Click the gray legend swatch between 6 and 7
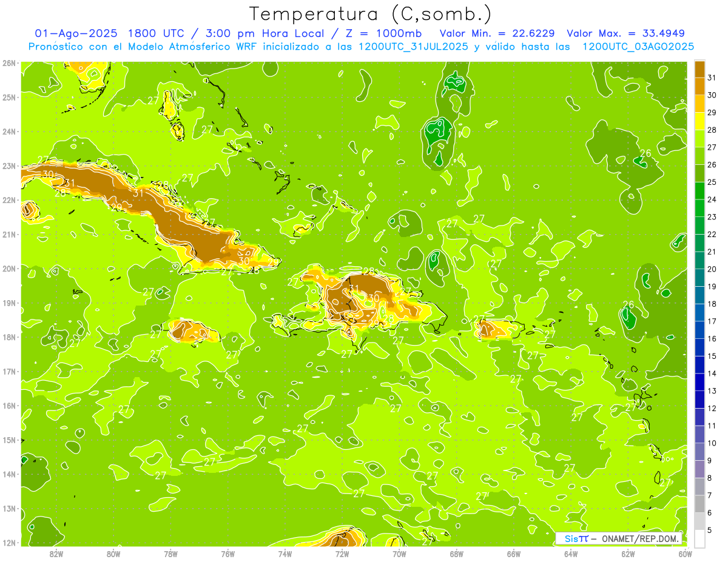Screen dimensions: 728x562 click(x=699, y=504)
